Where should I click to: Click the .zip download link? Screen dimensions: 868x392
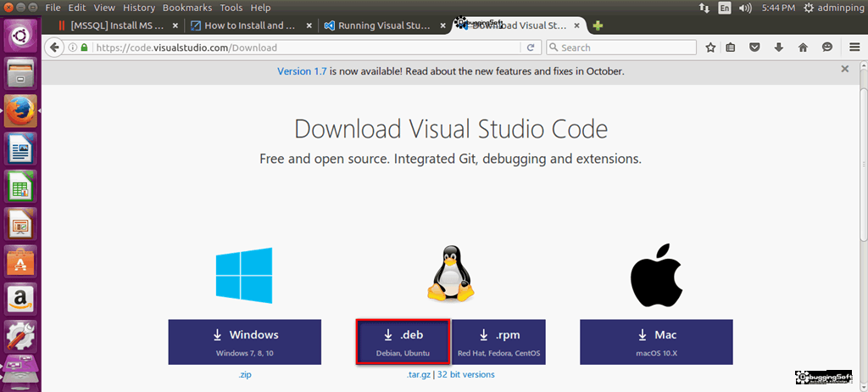(245, 375)
